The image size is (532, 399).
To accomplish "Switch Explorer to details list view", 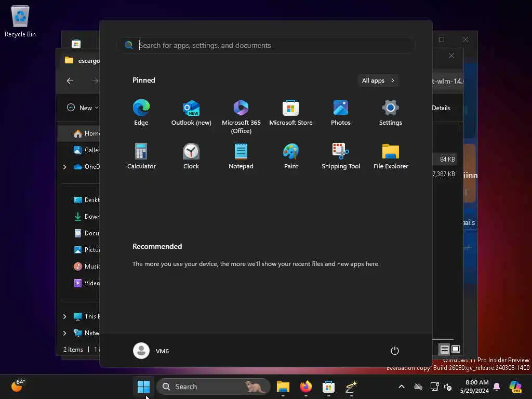I will tap(444, 349).
